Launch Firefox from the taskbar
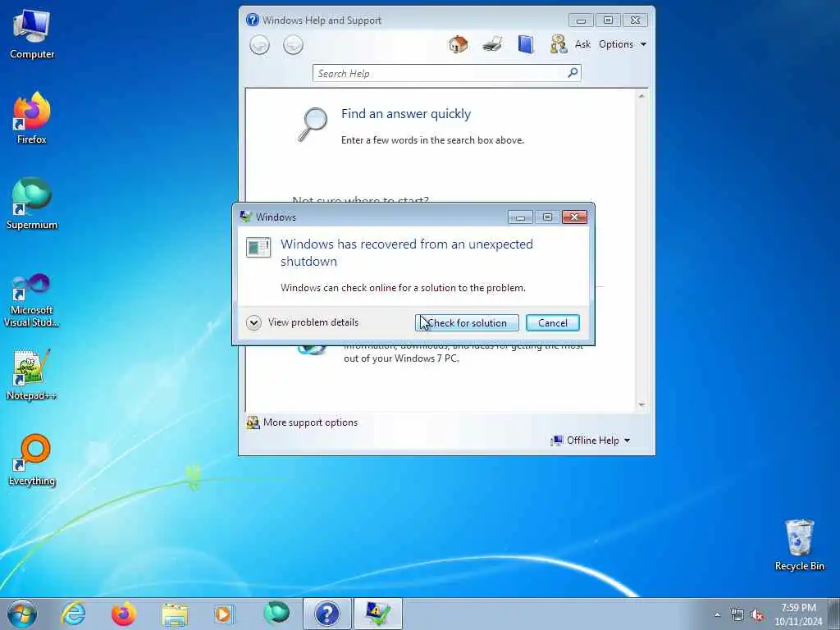Screen dimensions: 840x630 pyautogui.click(x=123, y=614)
